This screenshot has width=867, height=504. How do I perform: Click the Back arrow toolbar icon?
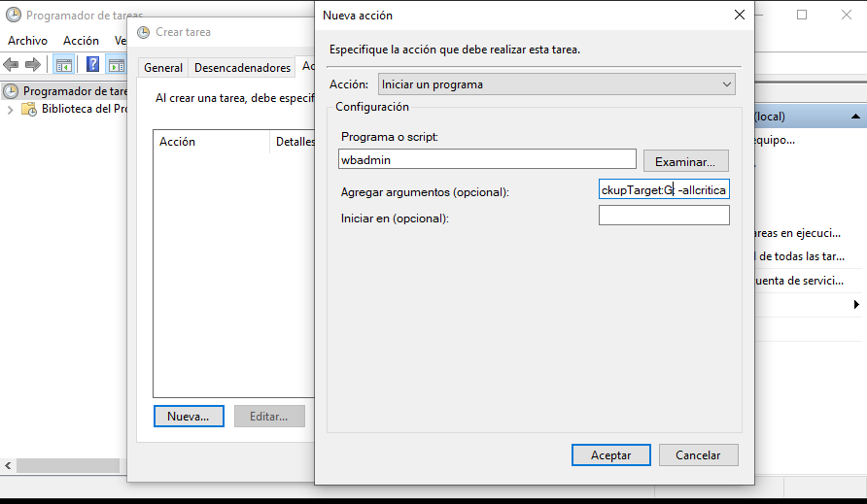[12, 65]
